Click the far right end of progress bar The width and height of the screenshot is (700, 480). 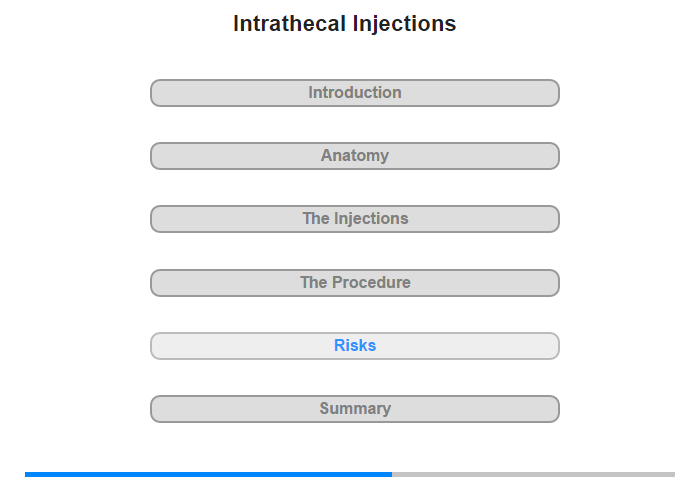click(673, 474)
